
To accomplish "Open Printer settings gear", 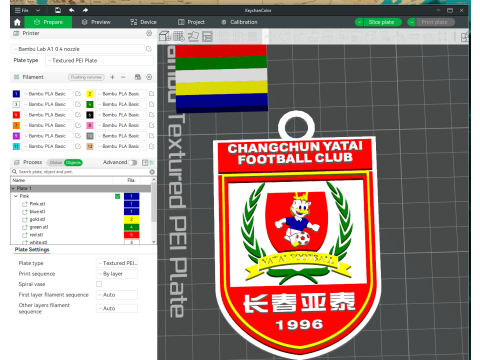I will tap(149, 33).
